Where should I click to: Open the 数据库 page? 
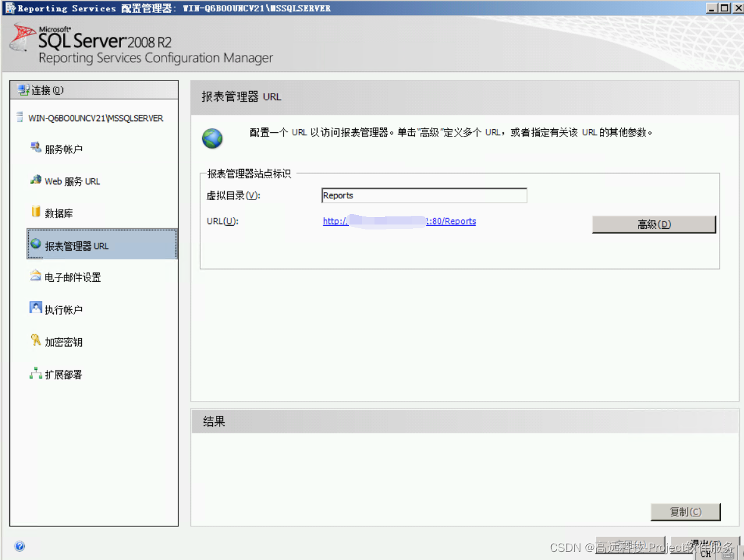pyautogui.click(x=59, y=213)
